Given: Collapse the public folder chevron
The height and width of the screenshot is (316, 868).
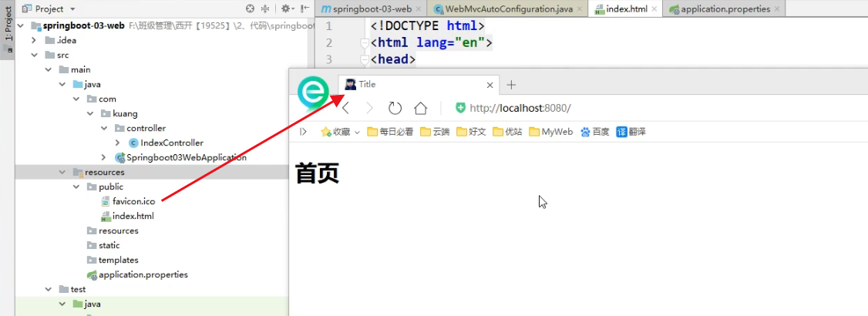Looking at the screenshot, I should point(76,187).
